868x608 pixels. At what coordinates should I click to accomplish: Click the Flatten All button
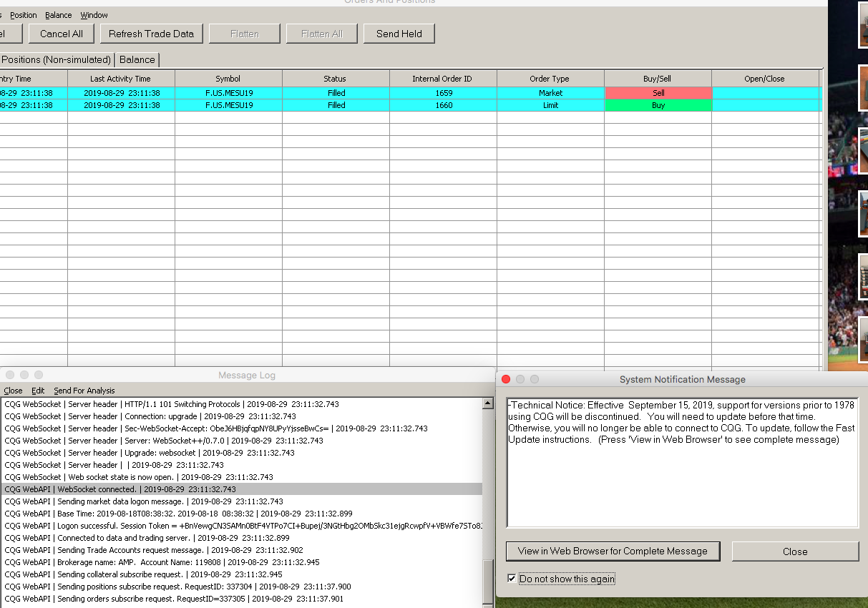(321, 34)
